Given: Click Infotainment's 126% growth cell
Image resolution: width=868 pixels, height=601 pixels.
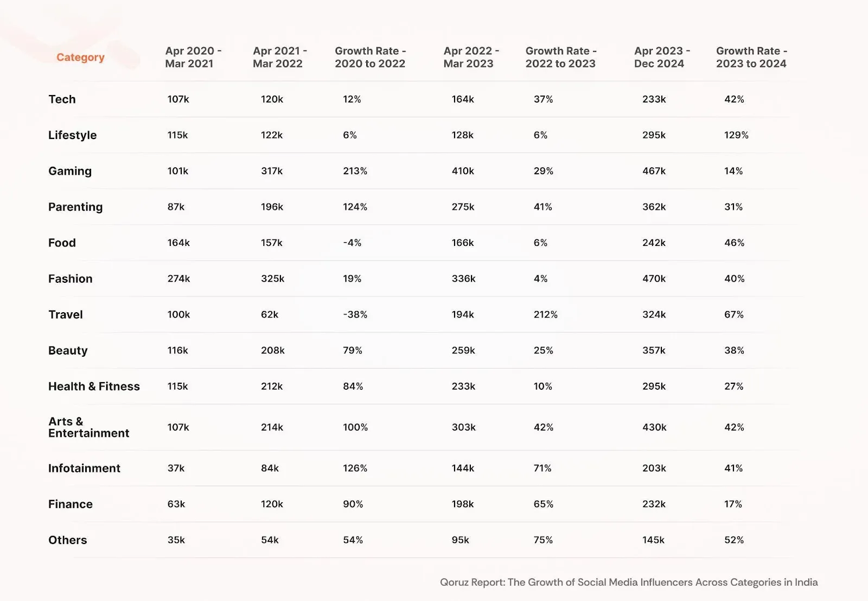Looking at the screenshot, I should pos(355,468).
